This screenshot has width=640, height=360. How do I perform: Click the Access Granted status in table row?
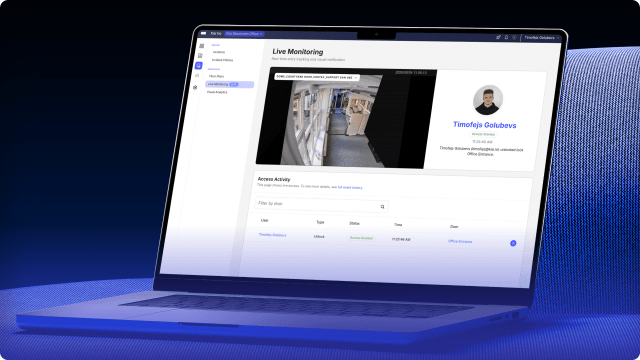coord(361,238)
